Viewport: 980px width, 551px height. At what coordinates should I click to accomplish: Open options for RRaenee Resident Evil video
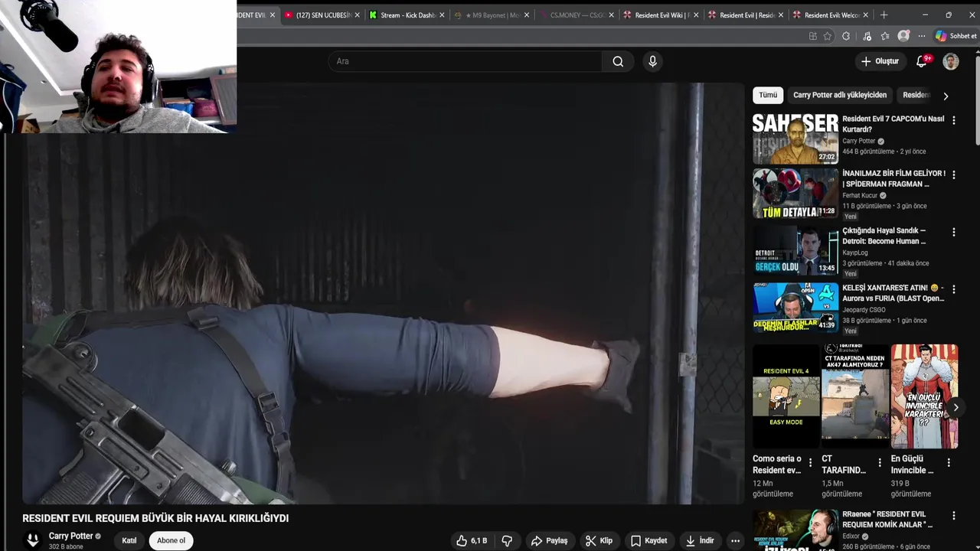pyautogui.click(x=953, y=517)
